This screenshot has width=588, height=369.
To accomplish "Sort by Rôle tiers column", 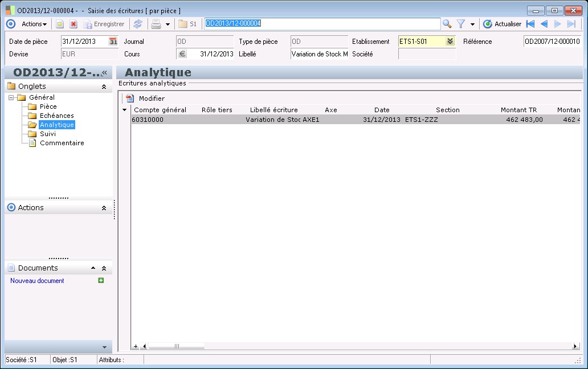I will point(217,110).
